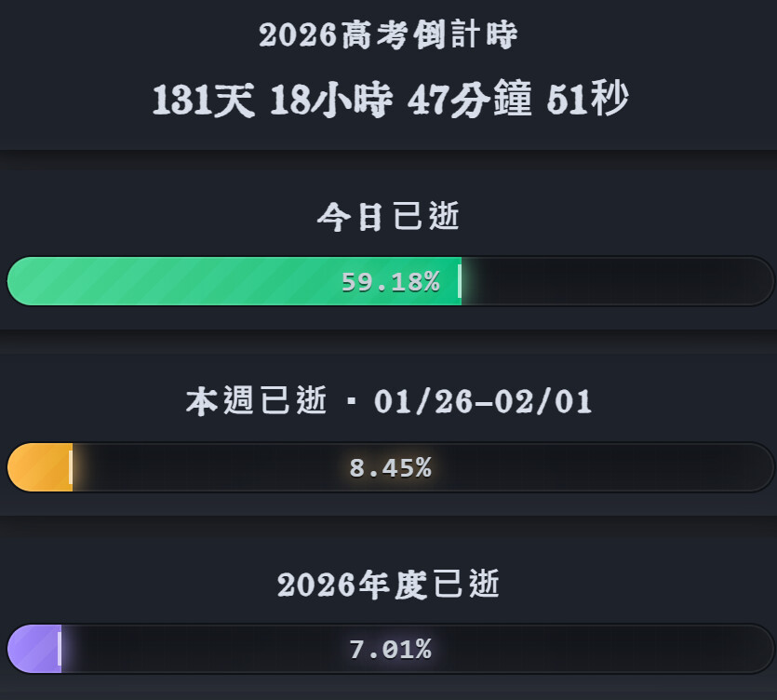Viewport: 777px width, 700px height.
Task: Click the green filled today progress bar
Action: pyautogui.click(x=186, y=281)
